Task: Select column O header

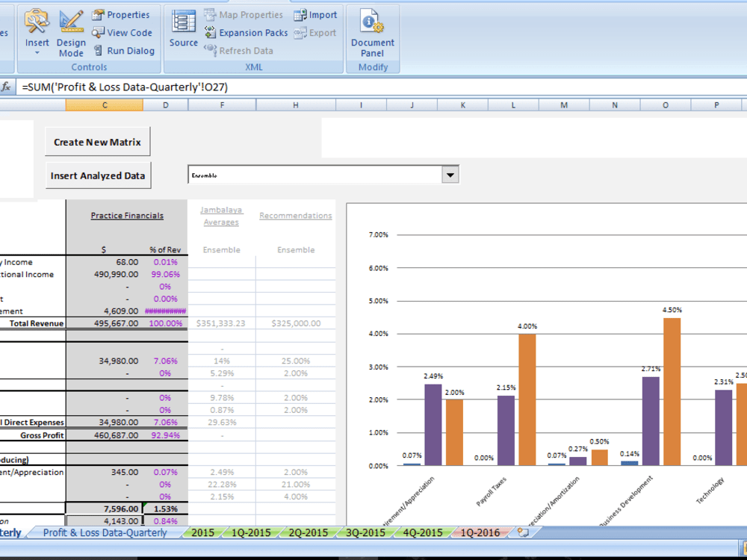Action: [x=666, y=105]
